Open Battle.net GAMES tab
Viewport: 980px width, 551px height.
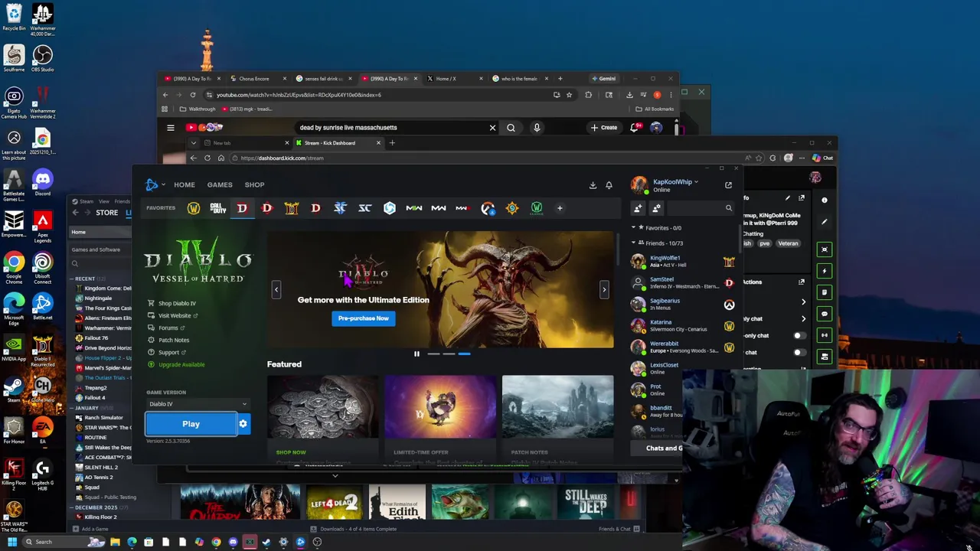pyautogui.click(x=219, y=184)
